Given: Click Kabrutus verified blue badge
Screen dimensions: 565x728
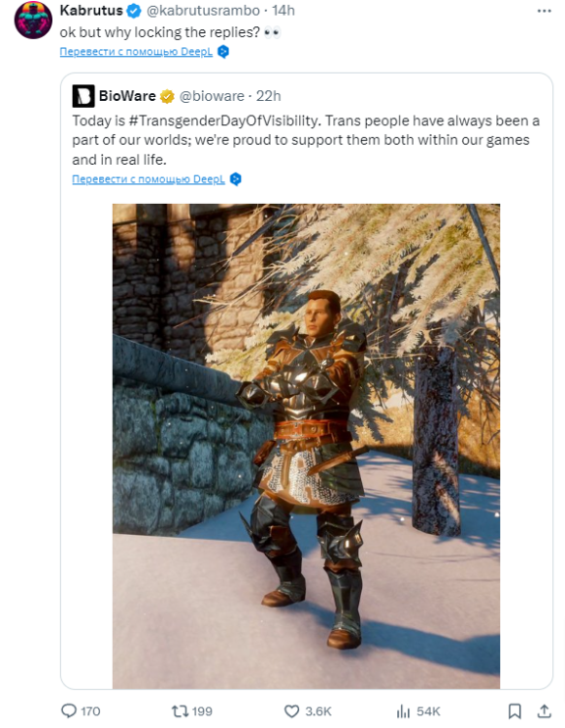Looking at the screenshot, I should (134, 11).
